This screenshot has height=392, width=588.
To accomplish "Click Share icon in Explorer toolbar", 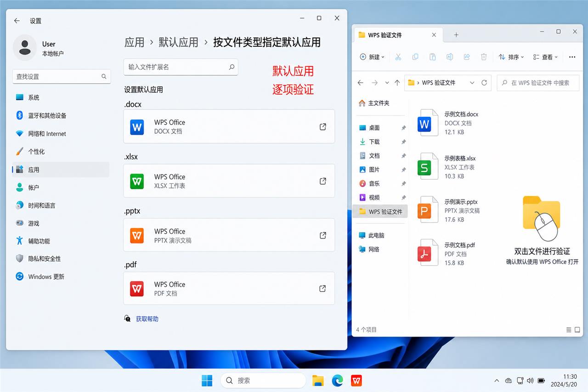I will point(467,57).
